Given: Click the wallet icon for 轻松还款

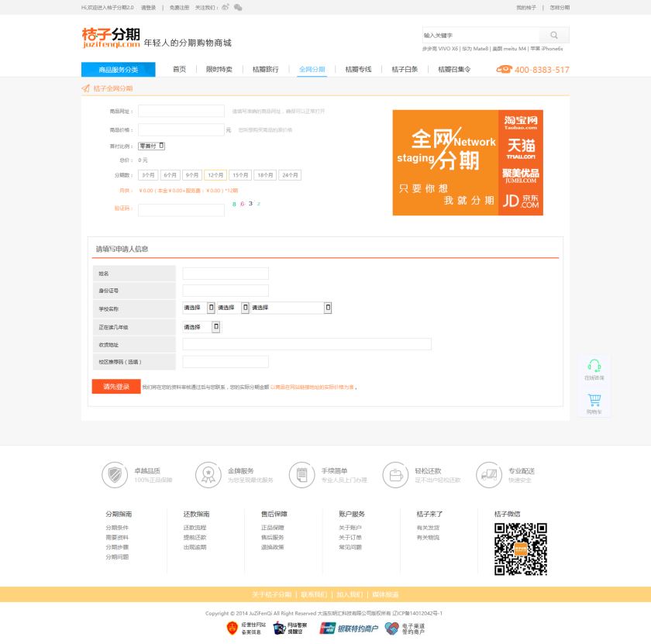Looking at the screenshot, I should coord(395,474).
